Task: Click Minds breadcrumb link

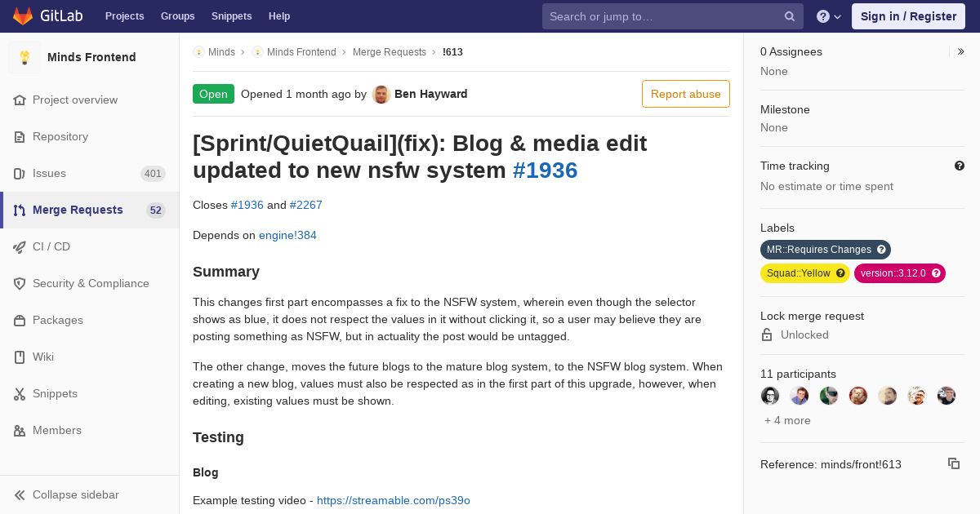Action: (x=221, y=51)
